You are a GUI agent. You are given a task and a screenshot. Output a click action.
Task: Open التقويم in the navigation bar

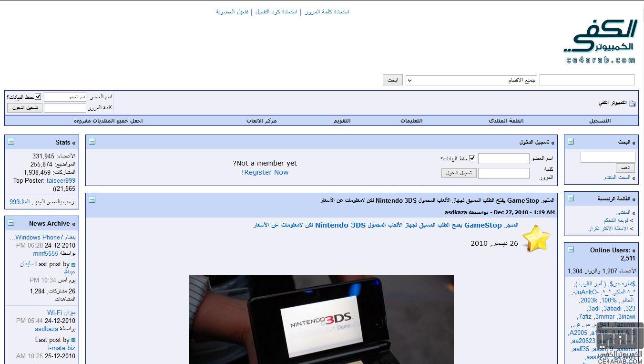(342, 121)
